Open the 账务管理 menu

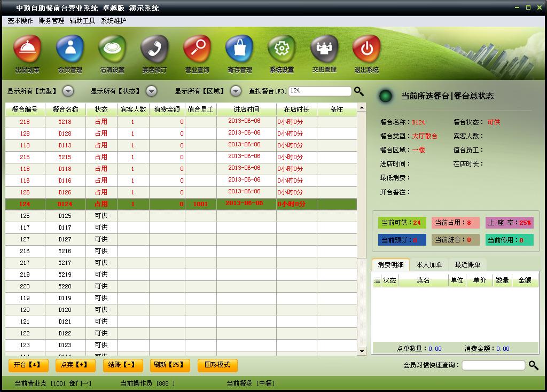click(x=51, y=21)
